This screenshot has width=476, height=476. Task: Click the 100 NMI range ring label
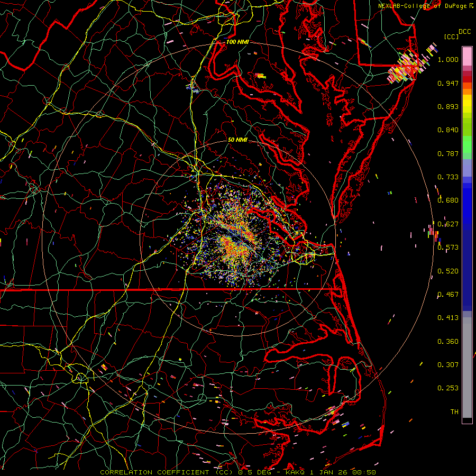click(x=237, y=42)
